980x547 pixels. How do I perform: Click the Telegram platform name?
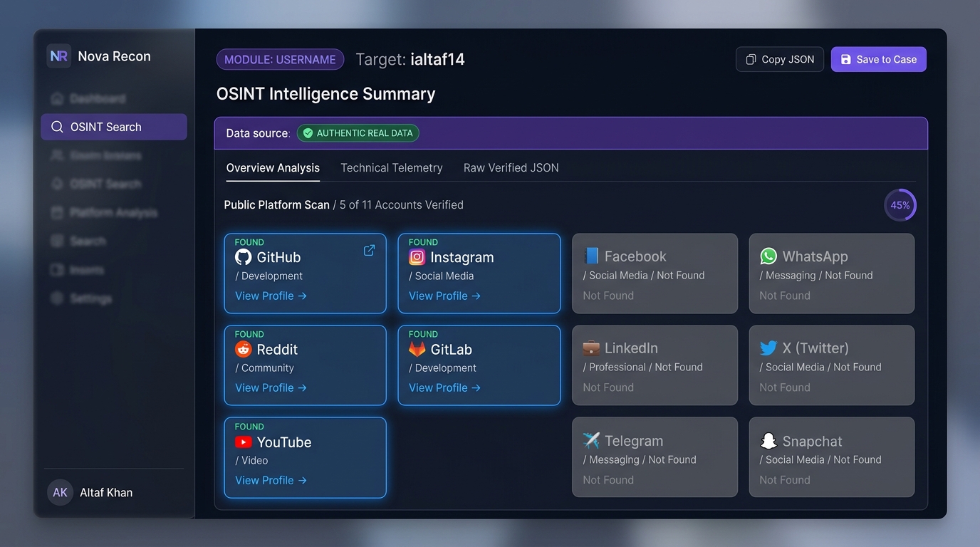pos(634,441)
